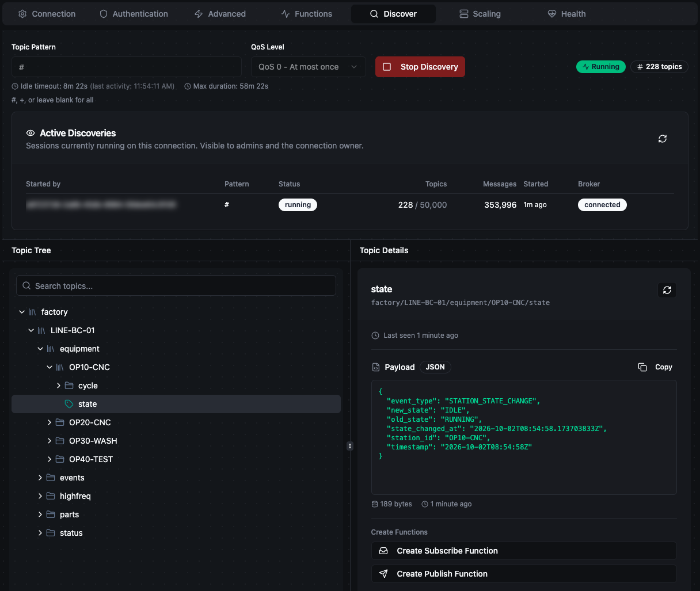This screenshot has width=700, height=591.
Task: Collapse the OP10-CNC node
Action: [x=50, y=367]
